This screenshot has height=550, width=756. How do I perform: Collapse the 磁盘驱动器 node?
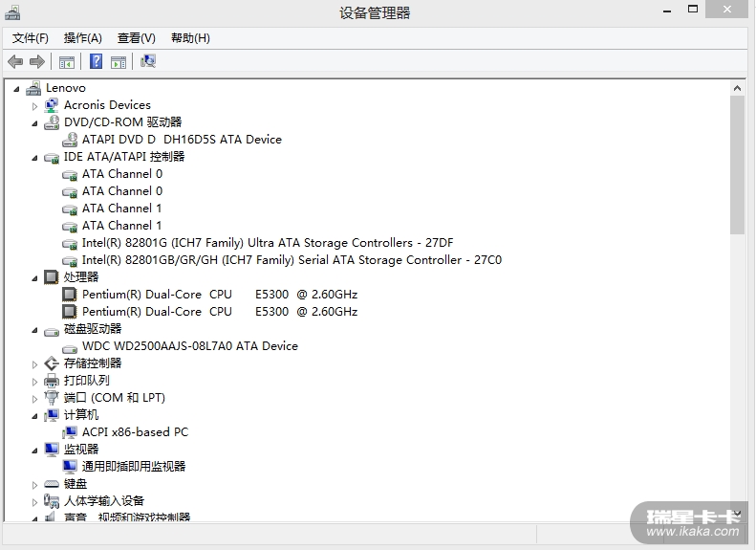pyautogui.click(x=34, y=330)
